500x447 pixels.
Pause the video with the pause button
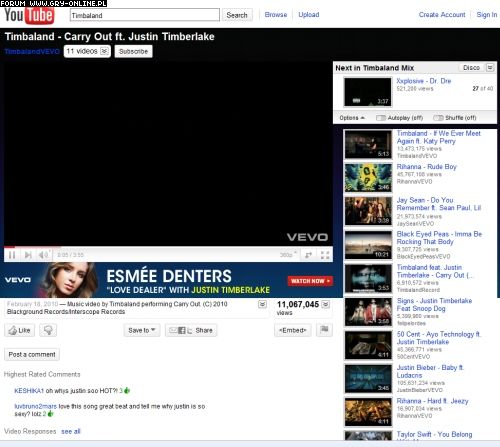click(12, 255)
